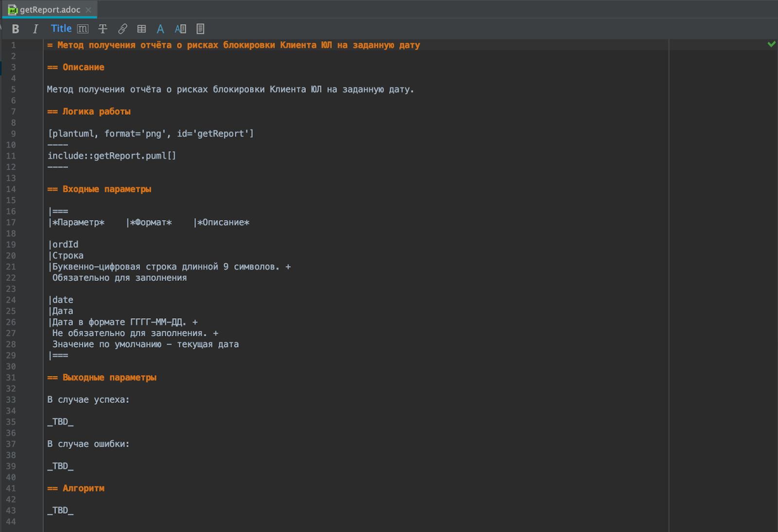Screen dimensions: 778x532
Task: Show editor only with the blue A icon
Action: [160, 29]
